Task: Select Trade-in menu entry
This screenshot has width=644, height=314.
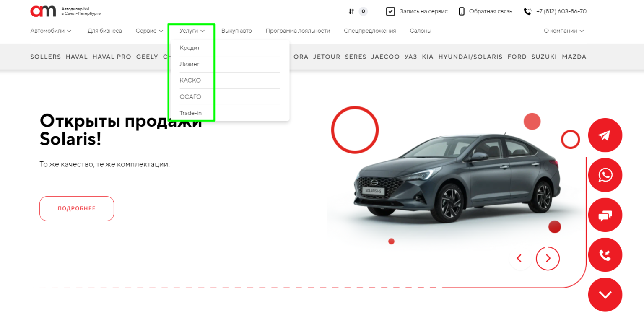Action: click(x=191, y=113)
